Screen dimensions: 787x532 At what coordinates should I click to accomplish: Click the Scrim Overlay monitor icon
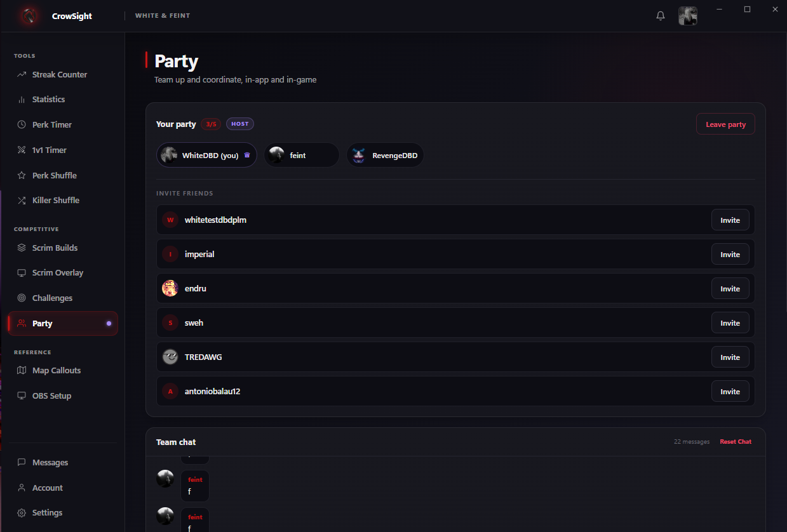[22, 273]
